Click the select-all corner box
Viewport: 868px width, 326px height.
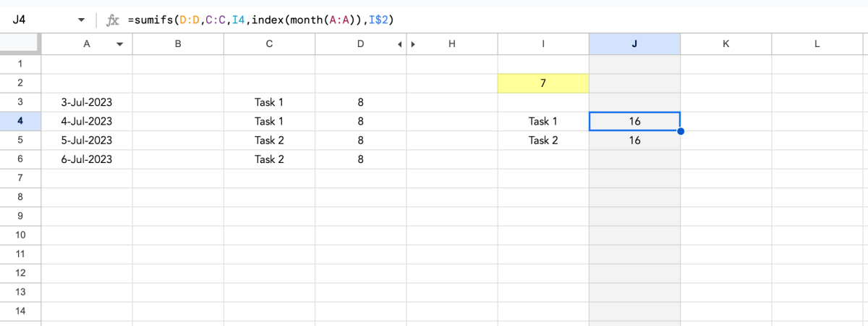pyautogui.click(x=20, y=44)
